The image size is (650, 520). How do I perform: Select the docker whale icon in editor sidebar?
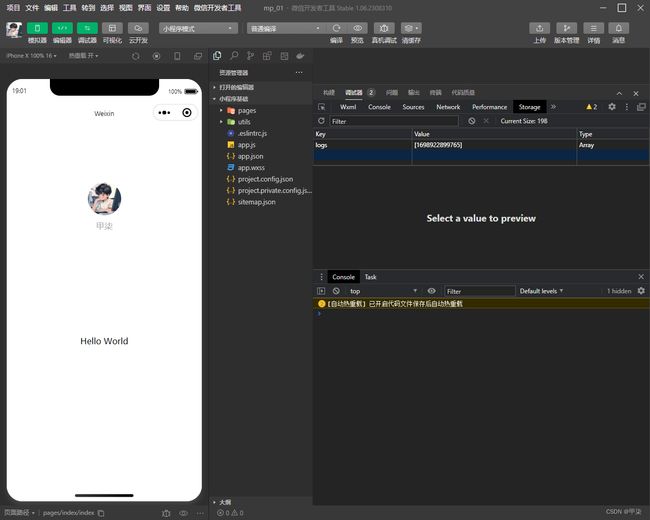[300, 56]
